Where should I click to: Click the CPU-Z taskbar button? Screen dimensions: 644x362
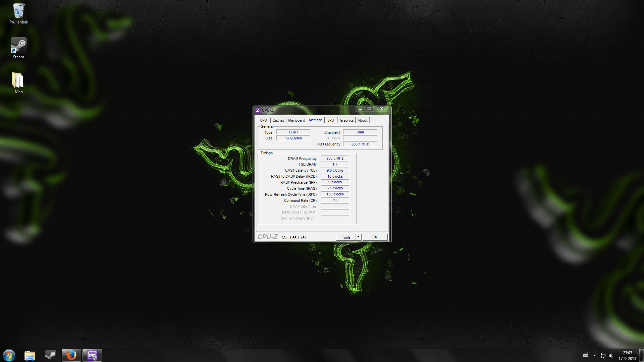pyautogui.click(x=92, y=355)
